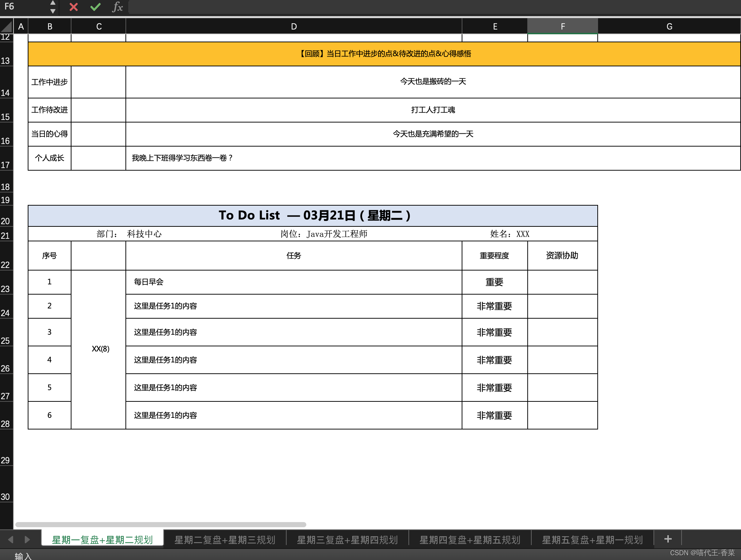Click the 序号 6 cell

point(50,415)
